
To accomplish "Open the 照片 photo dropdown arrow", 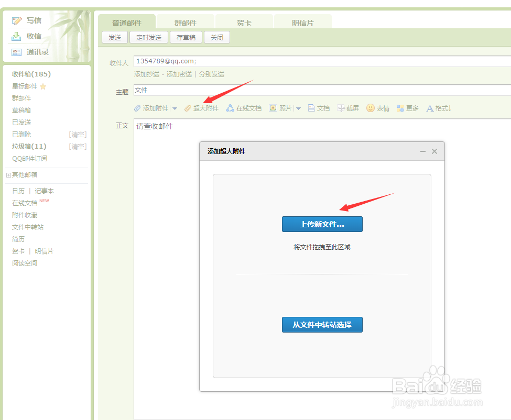I will coord(299,108).
